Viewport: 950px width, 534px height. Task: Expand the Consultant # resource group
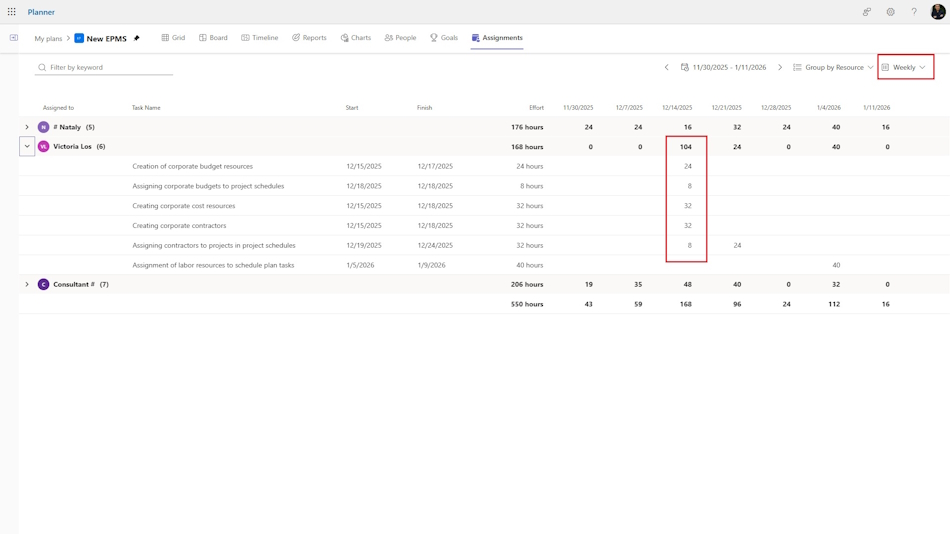point(27,284)
